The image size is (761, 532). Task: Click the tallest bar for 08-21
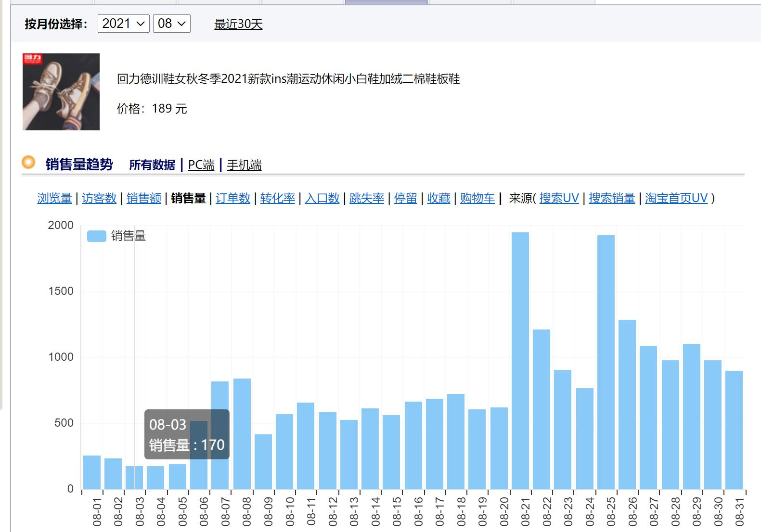(520, 361)
